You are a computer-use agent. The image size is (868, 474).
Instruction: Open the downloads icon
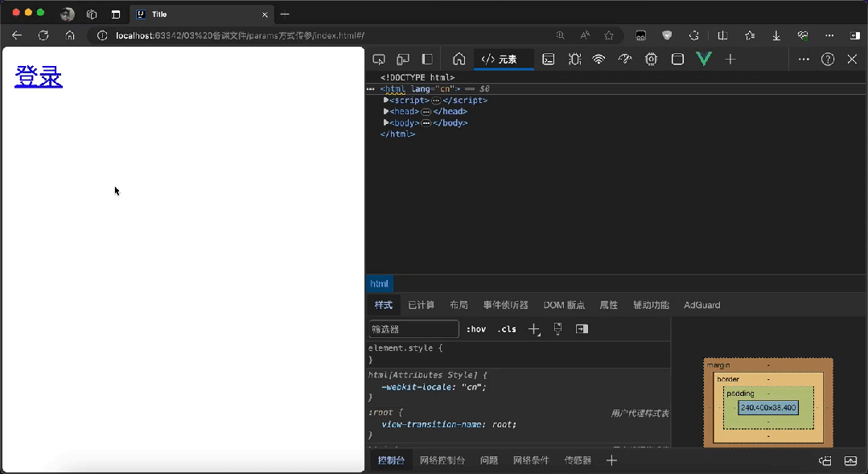pyautogui.click(x=776, y=35)
